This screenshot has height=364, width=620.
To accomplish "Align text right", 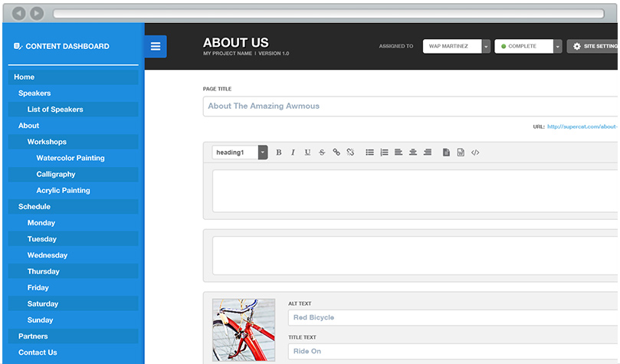I will click(428, 152).
